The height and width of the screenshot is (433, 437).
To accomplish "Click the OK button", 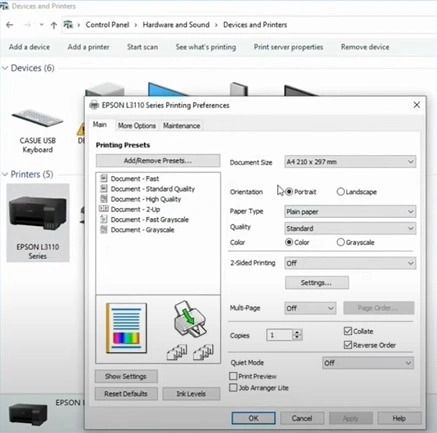I will (x=253, y=418).
